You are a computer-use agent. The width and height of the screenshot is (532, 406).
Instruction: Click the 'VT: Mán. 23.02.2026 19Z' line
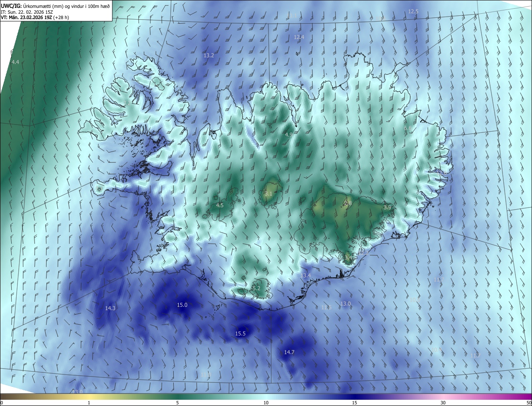[x=35, y=17]
